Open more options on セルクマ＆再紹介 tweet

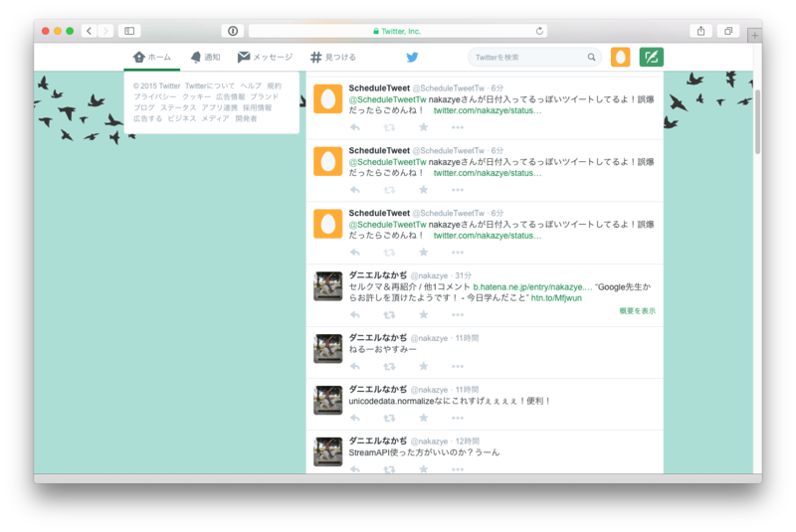tap(458, 315)
